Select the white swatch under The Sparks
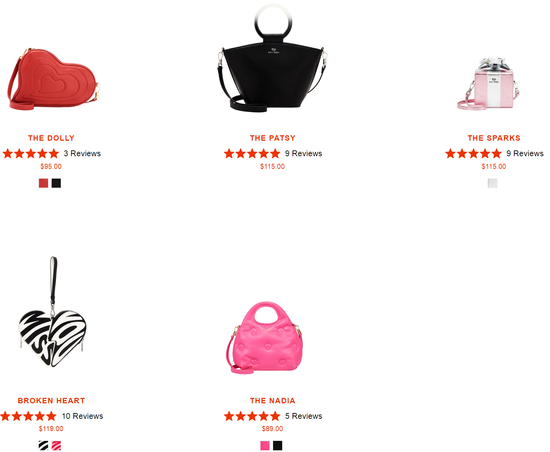This screenshot has height=452, width=550. (492, 183)
